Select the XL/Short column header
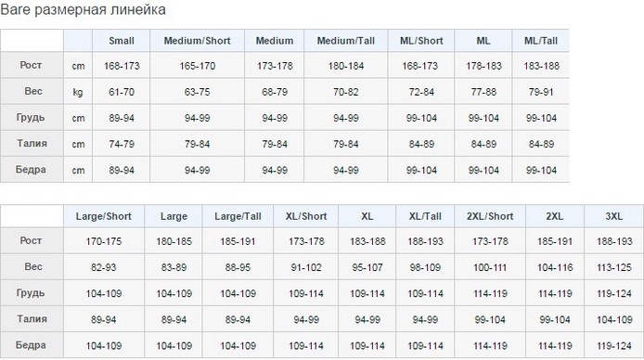 tap(306, 216)
